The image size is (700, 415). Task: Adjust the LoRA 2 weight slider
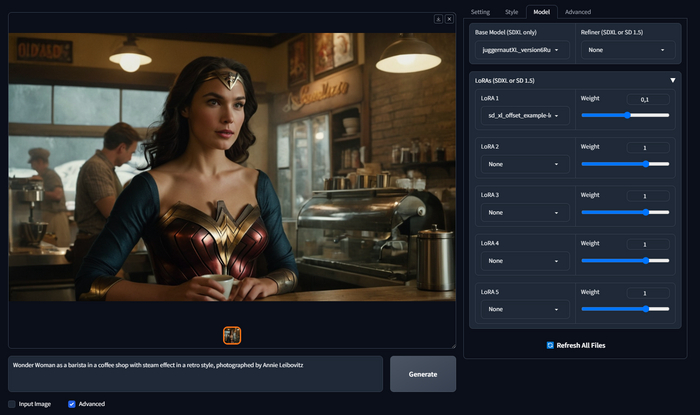[x=625, y=164]
